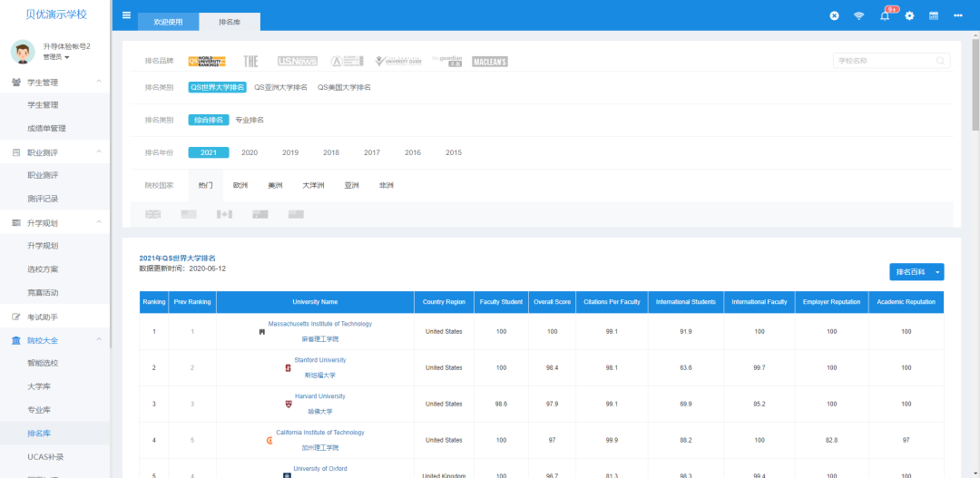980x478 pixels.
Task: Open the notification bell in the header
Action: (885, 16)
